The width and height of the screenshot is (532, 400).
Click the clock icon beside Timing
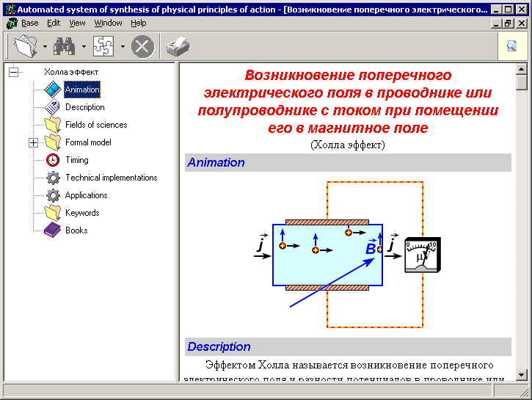coord(53,160)
